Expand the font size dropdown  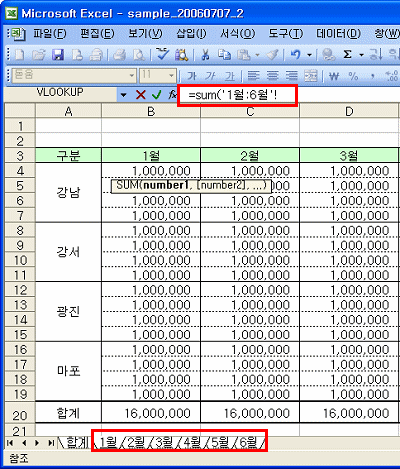click(171, 76)
